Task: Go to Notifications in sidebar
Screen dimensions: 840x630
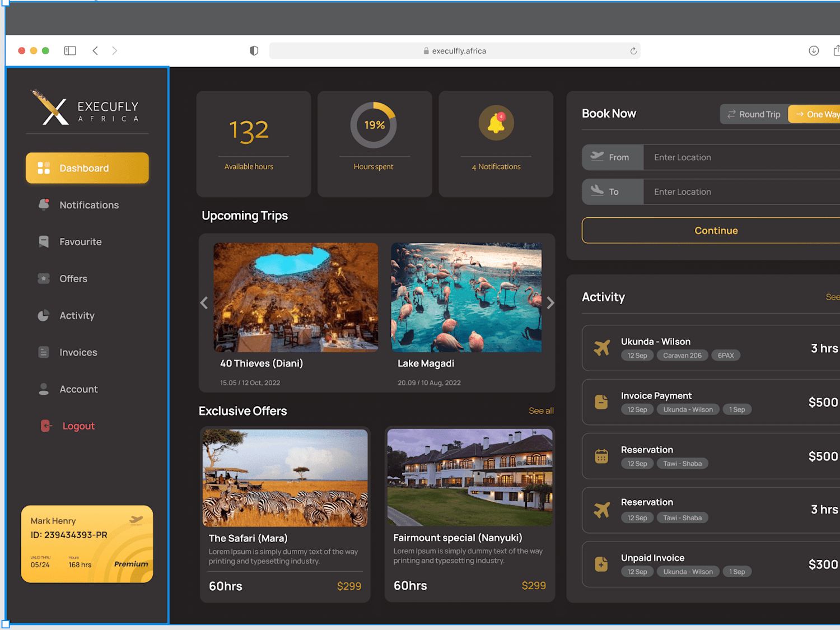Action: [x=89, y=205]
